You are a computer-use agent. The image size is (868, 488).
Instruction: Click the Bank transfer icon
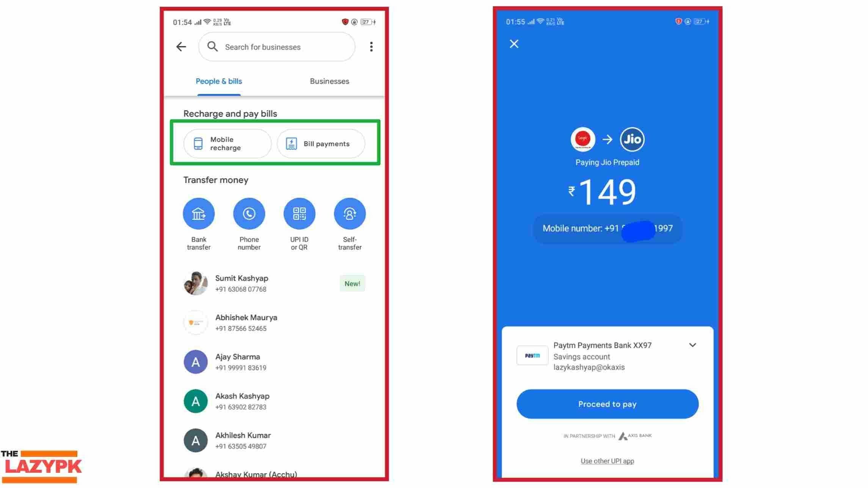[199, 213]
